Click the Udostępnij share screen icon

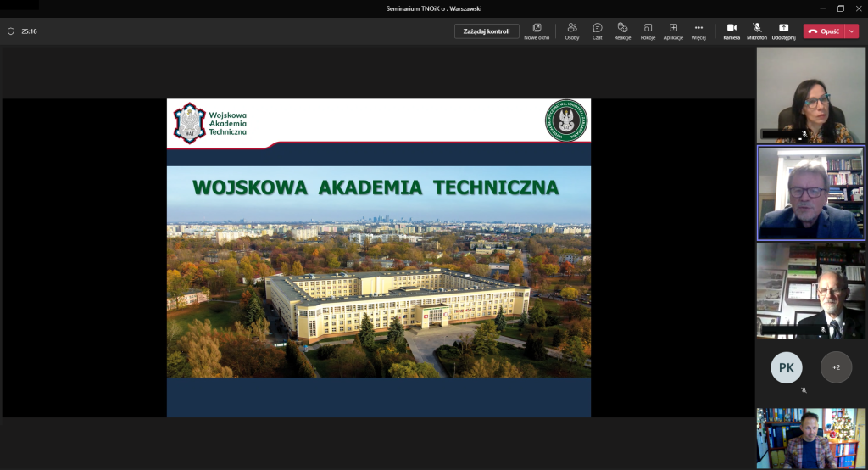tap(783, 31)
